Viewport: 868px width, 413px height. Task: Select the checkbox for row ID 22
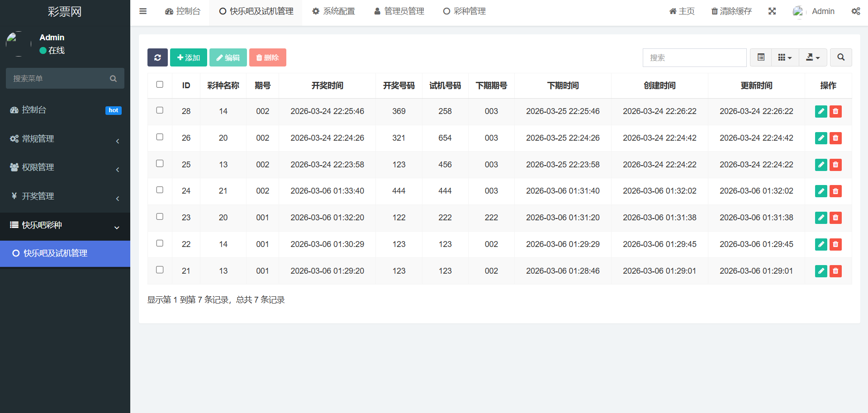(x=160, y=243)
